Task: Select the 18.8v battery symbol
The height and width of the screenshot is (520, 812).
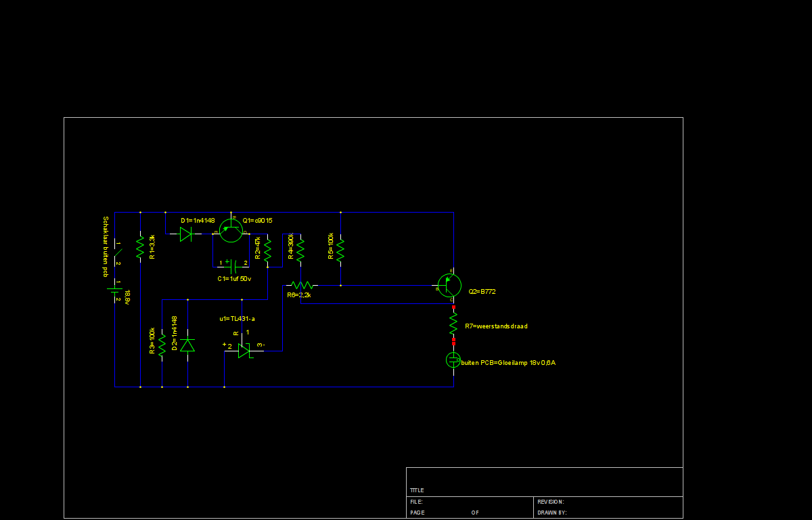Action: [115, 291]
